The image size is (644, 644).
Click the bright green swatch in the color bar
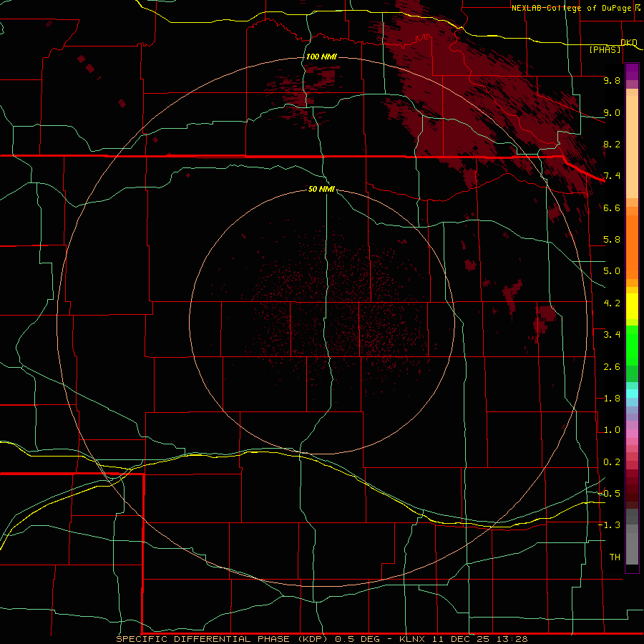[x=632, y=345]
